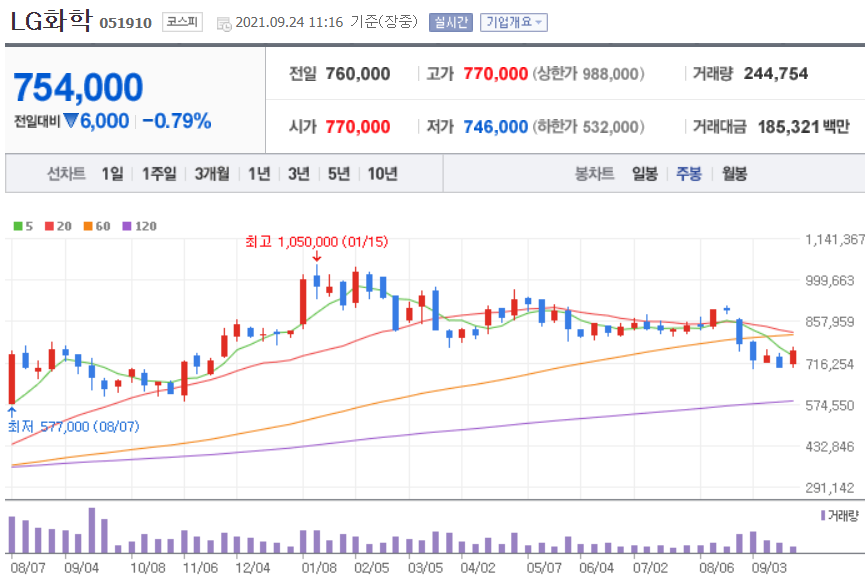
Task: Click the 09/03 date label on the x-axis
Action: click(769, 567)
